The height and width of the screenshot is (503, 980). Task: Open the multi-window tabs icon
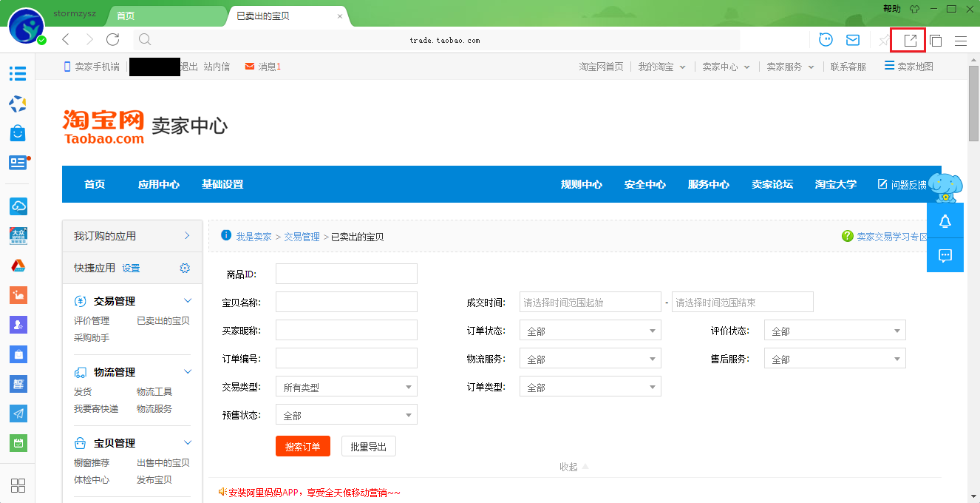point(936,41)
